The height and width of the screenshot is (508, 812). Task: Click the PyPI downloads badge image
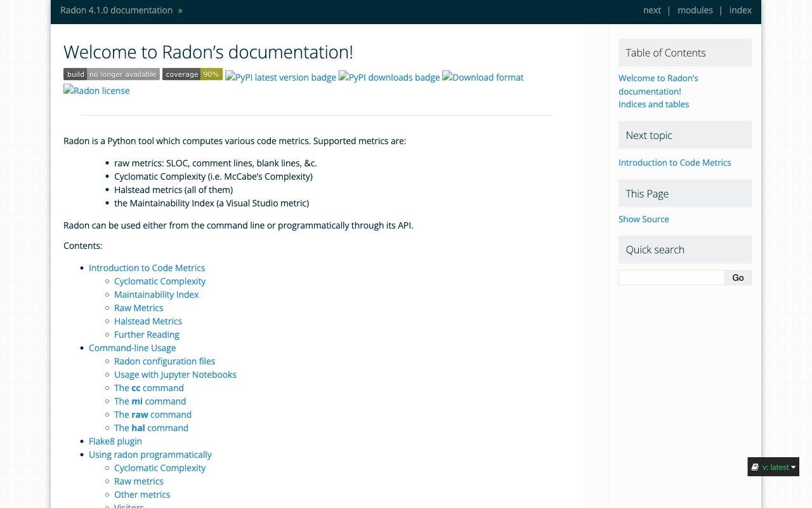(x=389, y=77)
